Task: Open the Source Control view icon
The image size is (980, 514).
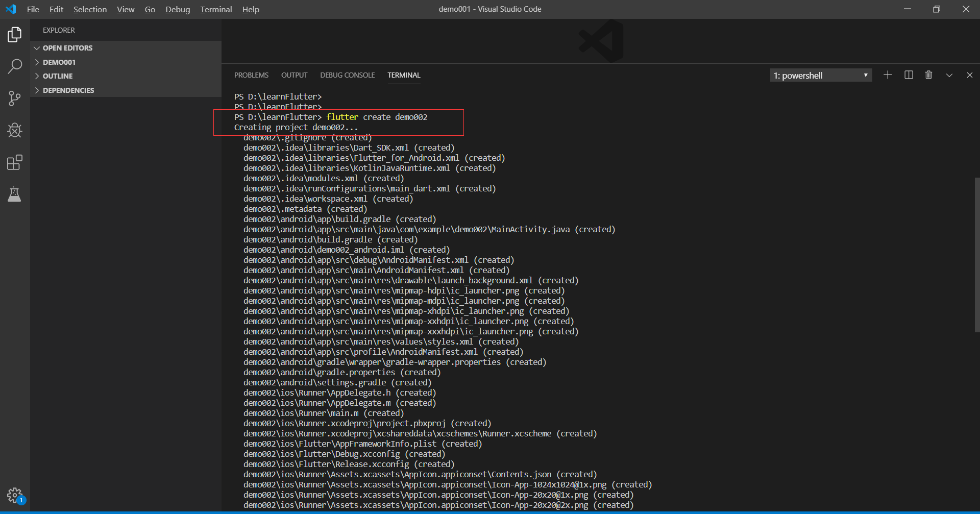Action: [x=15, y=98]
